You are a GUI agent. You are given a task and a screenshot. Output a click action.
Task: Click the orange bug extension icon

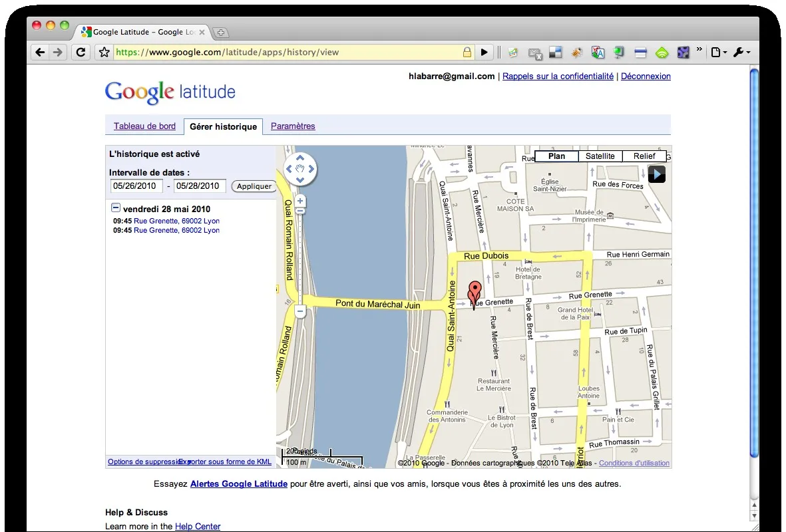(576, 52)
